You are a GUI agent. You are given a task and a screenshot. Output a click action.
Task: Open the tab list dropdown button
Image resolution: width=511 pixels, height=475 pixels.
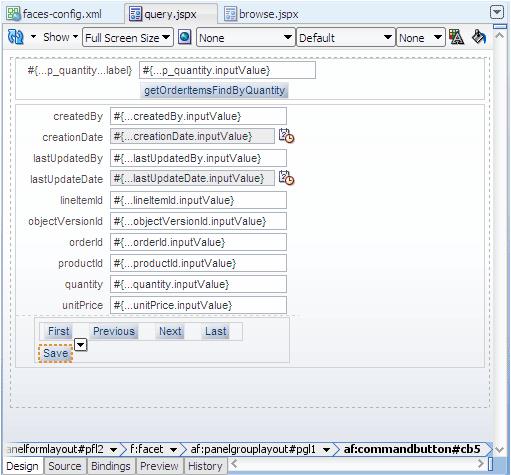[497, 13]
